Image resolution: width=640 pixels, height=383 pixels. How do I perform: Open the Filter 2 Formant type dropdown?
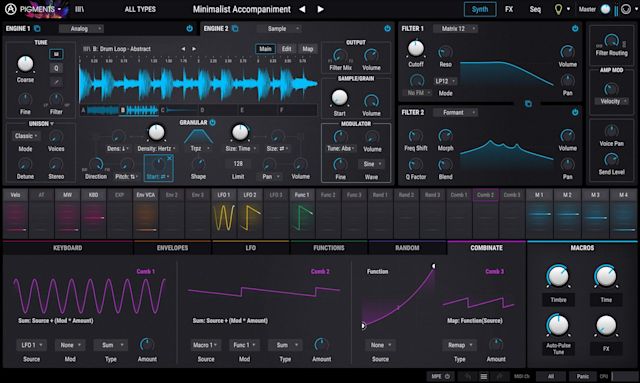point(455,112)
